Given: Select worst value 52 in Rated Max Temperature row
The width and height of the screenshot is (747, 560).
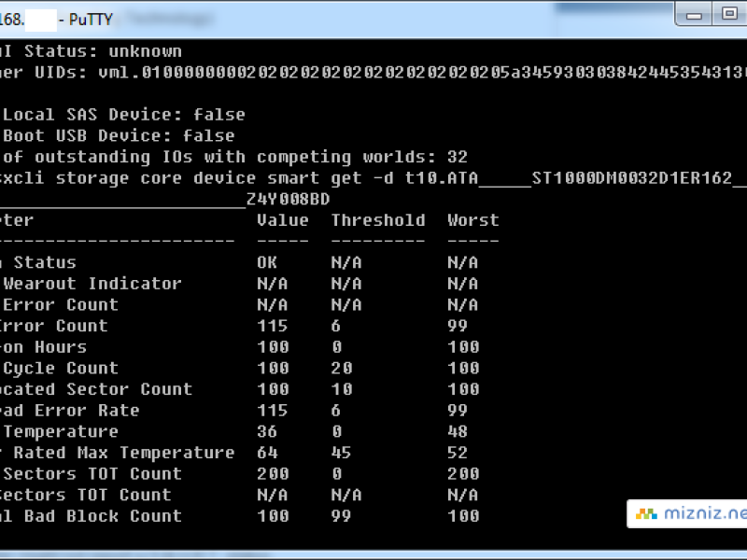Looking at the screenshot, I should click(458, 453).
